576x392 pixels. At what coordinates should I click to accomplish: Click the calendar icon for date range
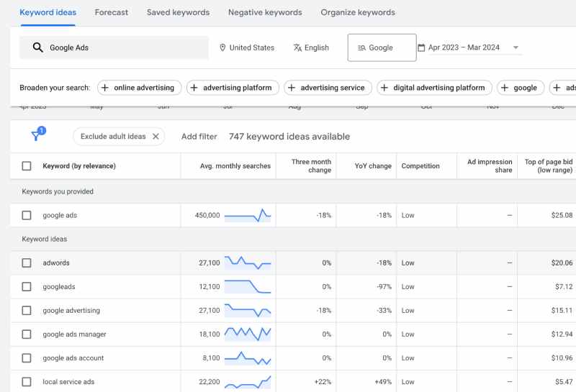pos(421,47)
